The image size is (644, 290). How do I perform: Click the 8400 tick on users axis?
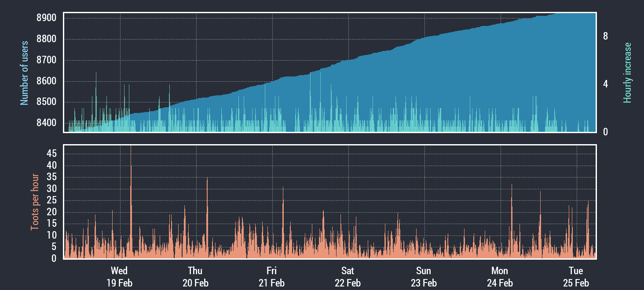(45, 123)
